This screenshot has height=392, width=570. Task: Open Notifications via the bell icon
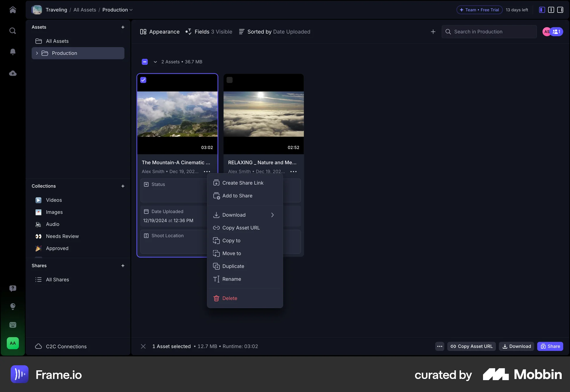[13, 52]
